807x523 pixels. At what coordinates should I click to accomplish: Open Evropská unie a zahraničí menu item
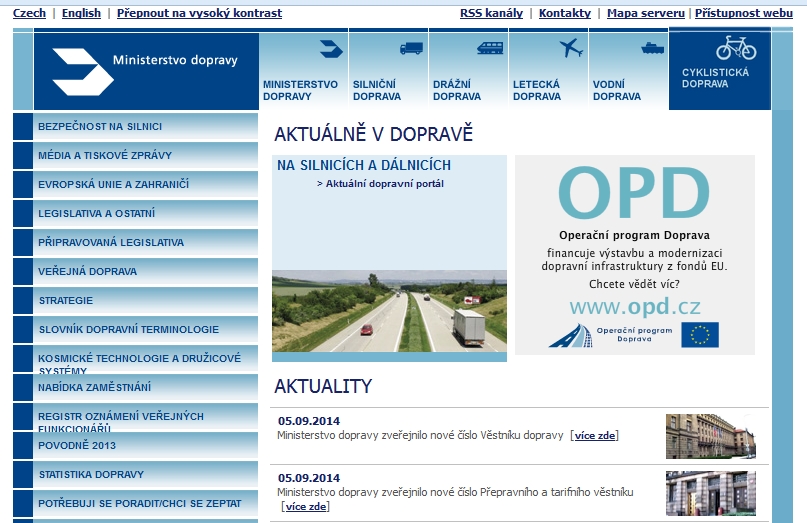(136, 184)
